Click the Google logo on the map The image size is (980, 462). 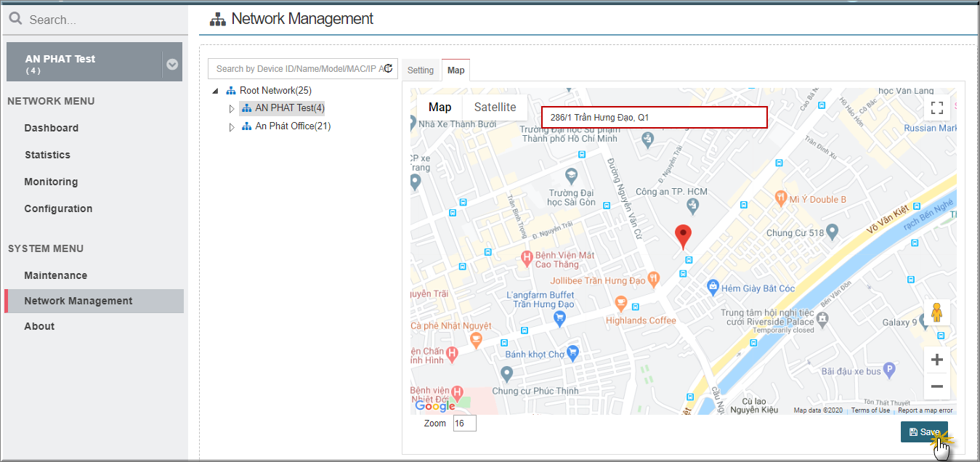[434, 406]
